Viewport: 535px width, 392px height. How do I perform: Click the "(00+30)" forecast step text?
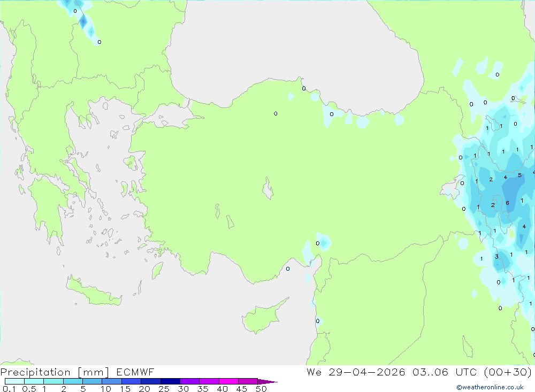(x=508, y=372)
